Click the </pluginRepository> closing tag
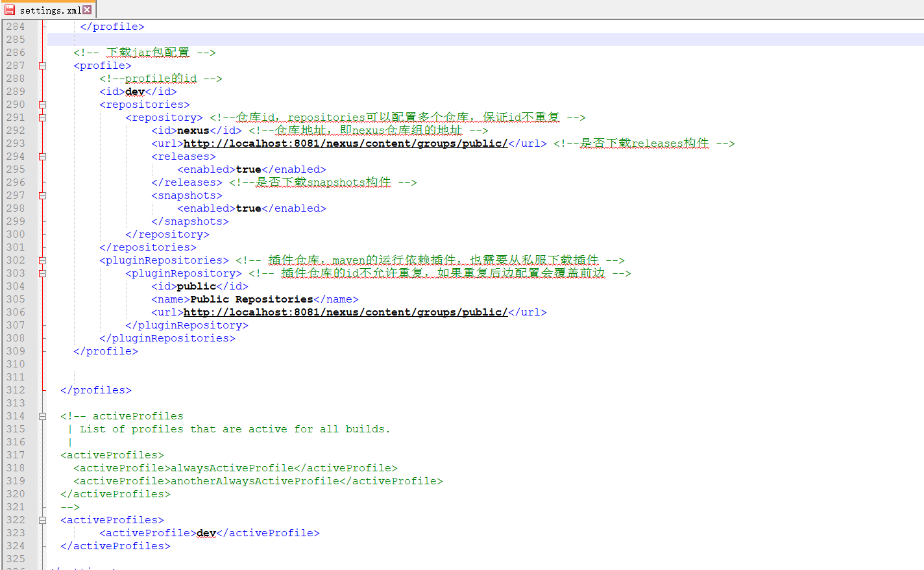Image resolution: width=924 pixels, height=570 pixels. coord(187,325)
